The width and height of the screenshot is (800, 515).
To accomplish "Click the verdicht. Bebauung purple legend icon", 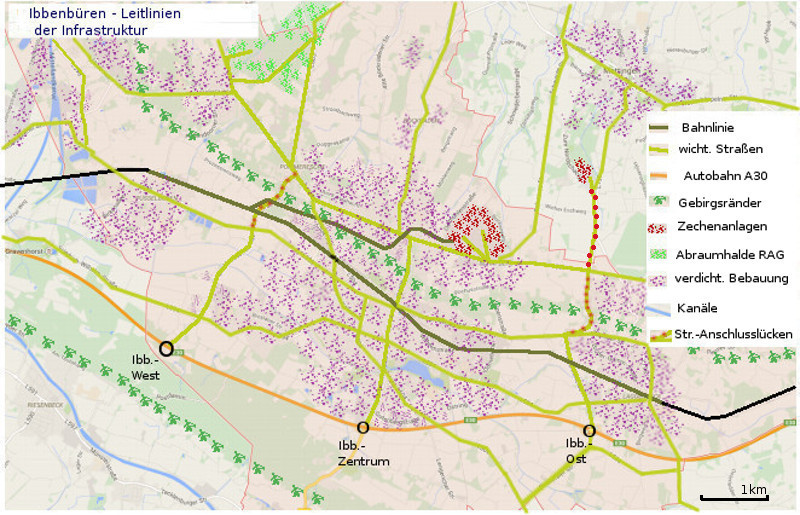I will pos(660,279).
